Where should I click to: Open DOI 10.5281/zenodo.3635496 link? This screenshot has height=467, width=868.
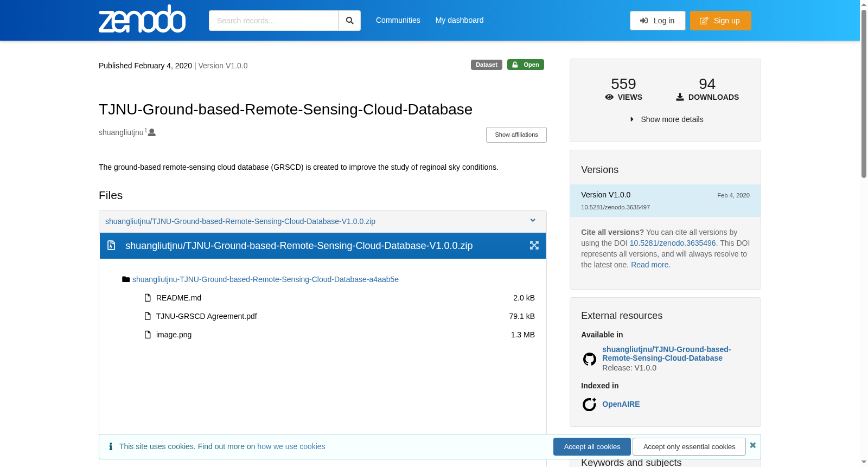point(673,243)
